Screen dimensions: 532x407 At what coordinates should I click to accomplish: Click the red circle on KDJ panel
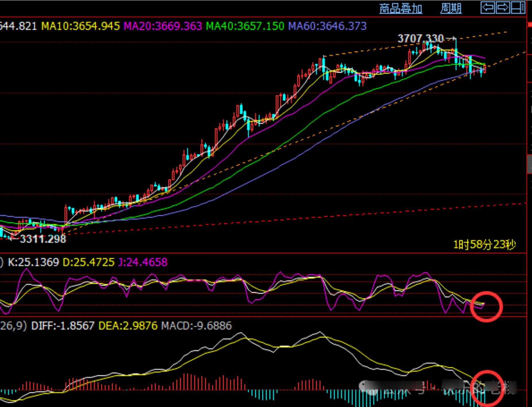(486, 306)
